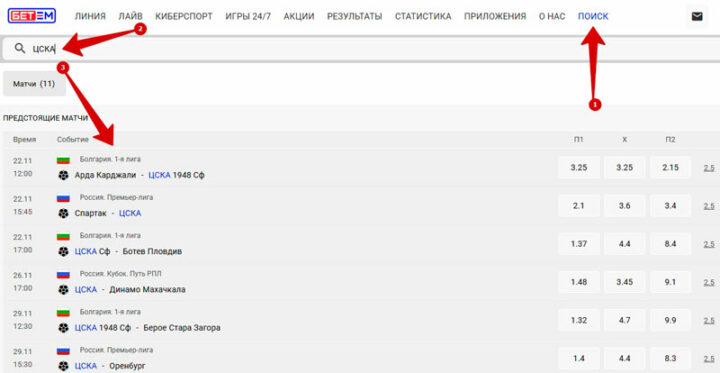Click Russian flag in Динамо Махачкала row
The height and width of the screenshot is (373, 720).
tap(63, 274)
